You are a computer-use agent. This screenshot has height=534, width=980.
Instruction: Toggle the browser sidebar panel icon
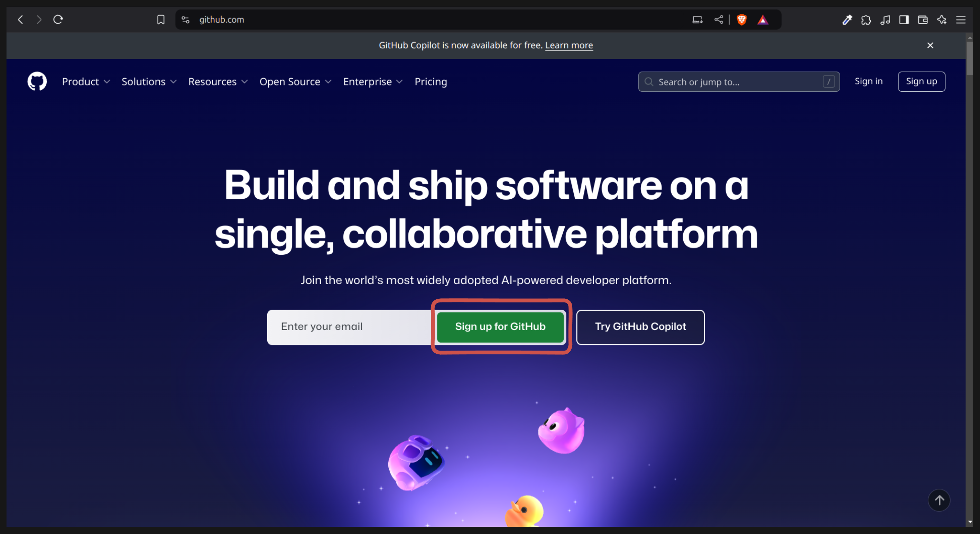point(904,20)
